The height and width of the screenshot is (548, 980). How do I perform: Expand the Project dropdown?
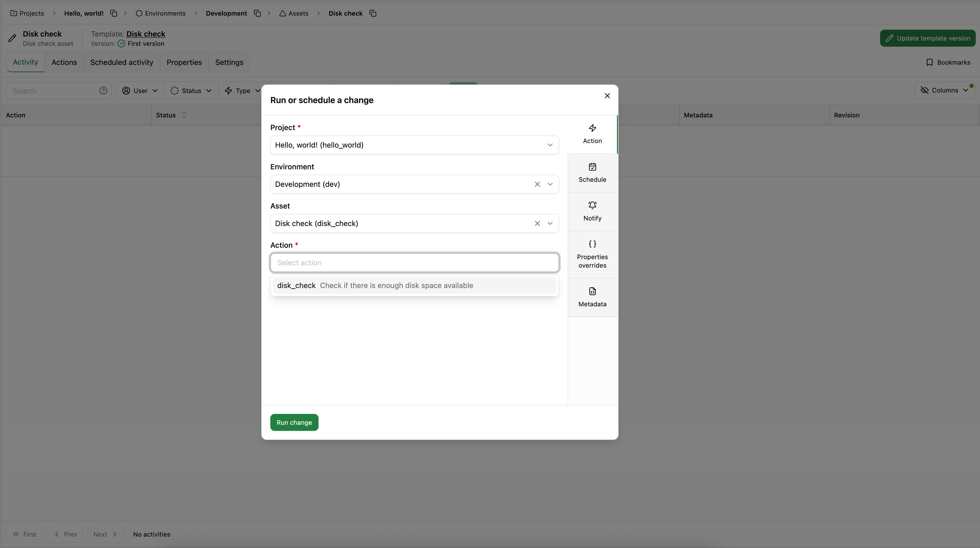[550, 145]
